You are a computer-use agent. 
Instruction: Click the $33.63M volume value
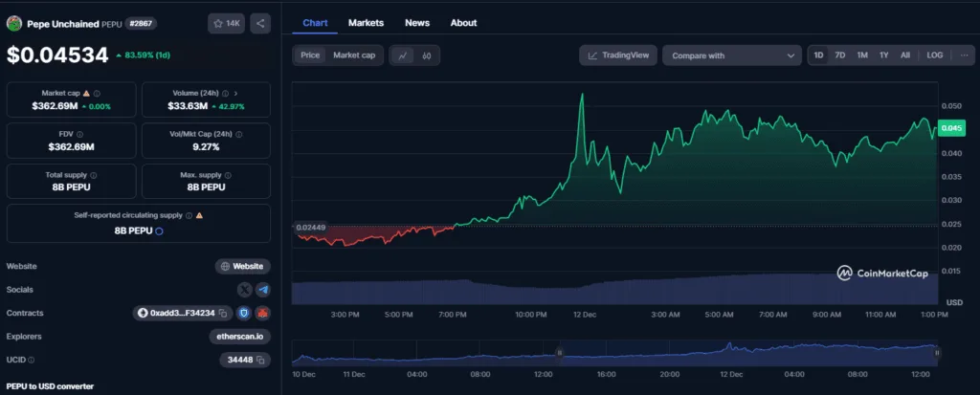pos(187,106)
